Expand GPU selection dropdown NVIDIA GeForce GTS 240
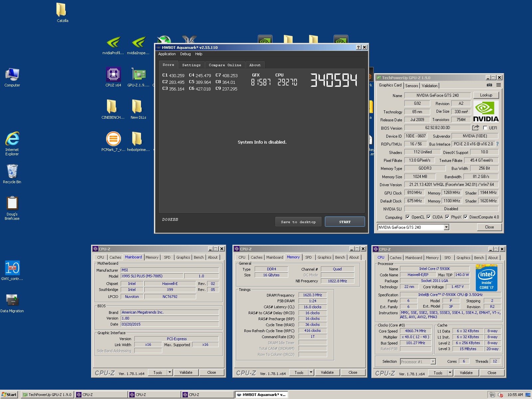This screenshot has height=399, width=532. tap(446, 227)
